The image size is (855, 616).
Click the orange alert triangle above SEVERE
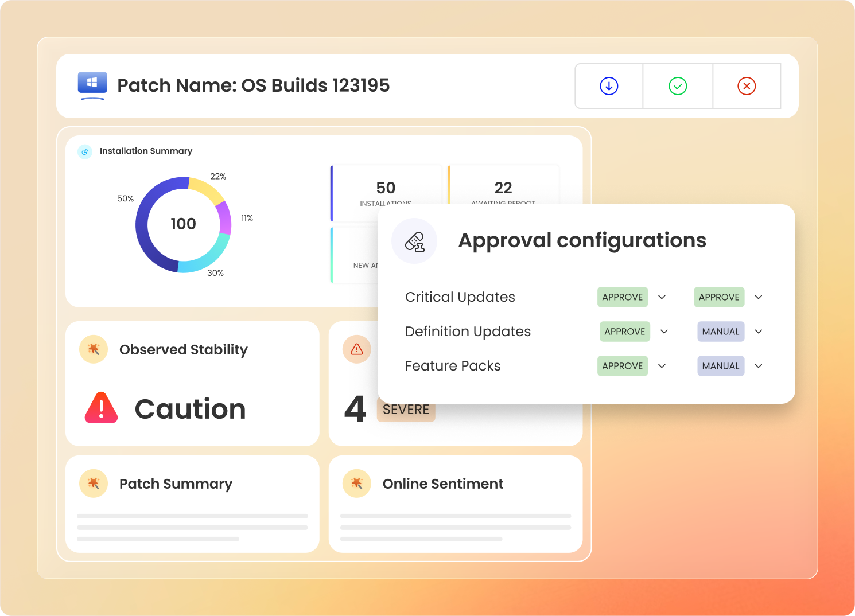[357, 349]
